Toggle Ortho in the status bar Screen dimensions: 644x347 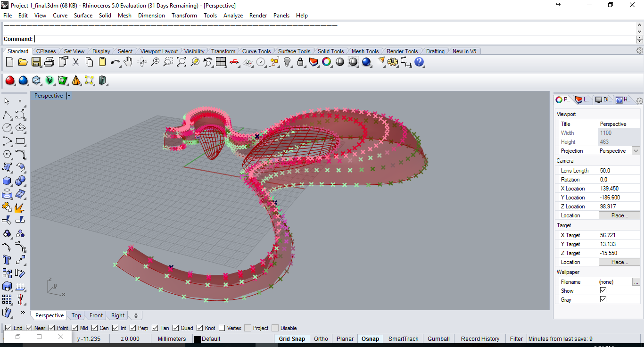pos(321,339)
